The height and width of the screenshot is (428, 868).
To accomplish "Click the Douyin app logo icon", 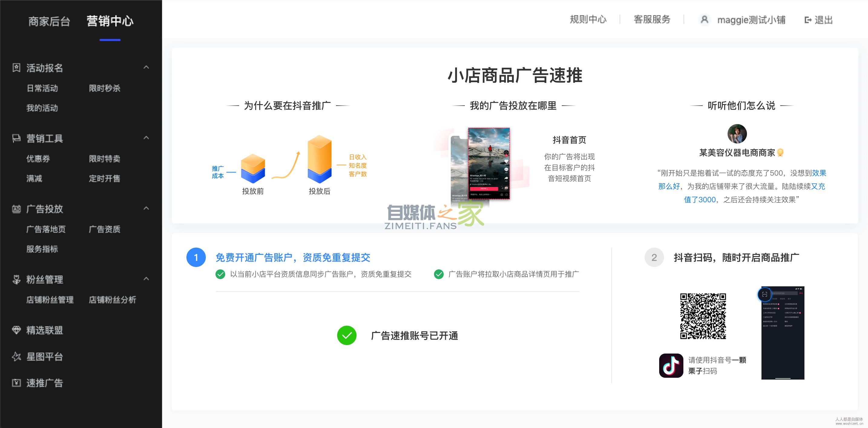I will point(671,365).
